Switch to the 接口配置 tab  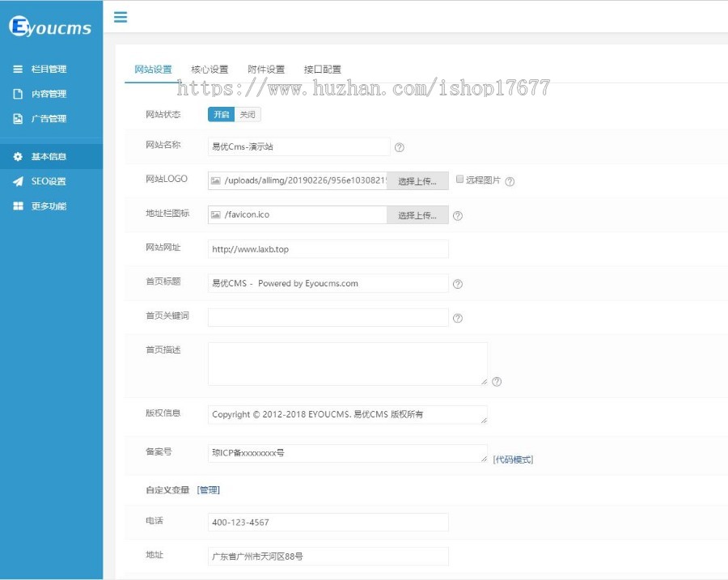[323, 70]
